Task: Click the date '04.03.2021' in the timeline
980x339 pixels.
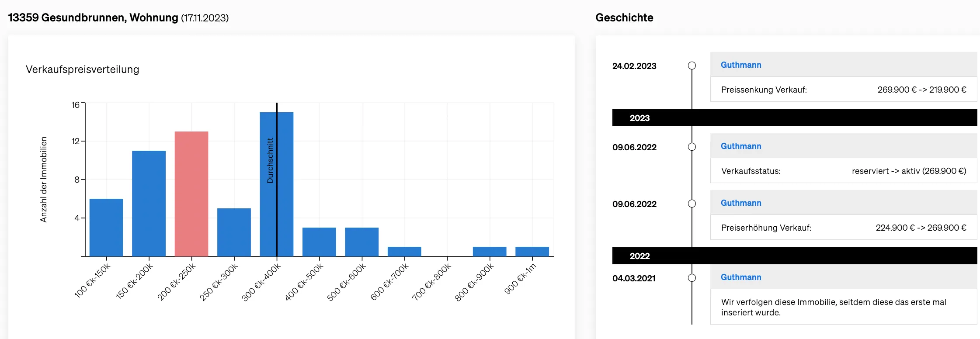Action: [634, 278]
